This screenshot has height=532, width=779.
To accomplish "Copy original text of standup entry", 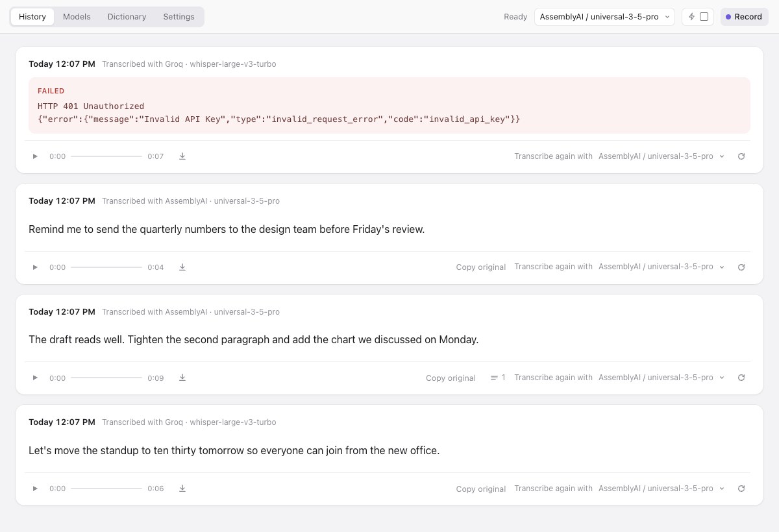I will pos(481,489).
